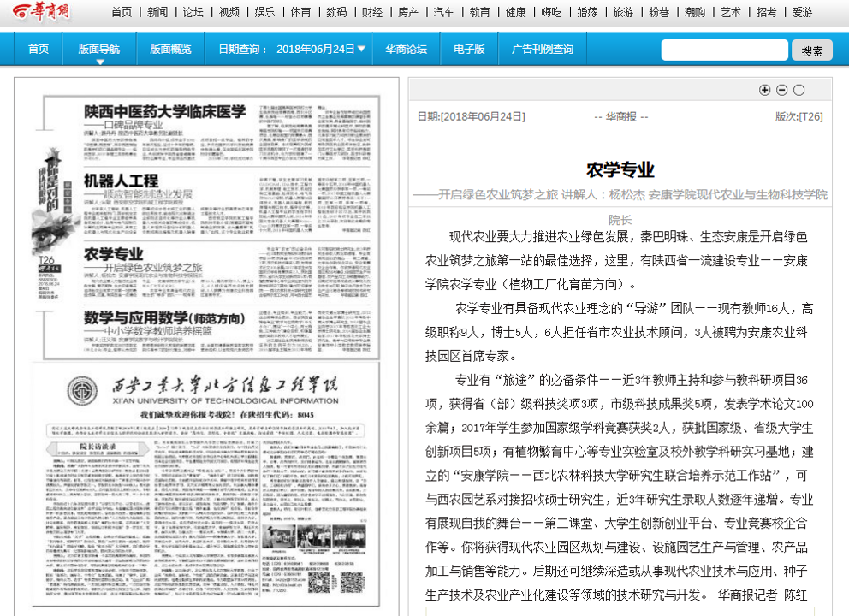Screen dimensions: 849x616
Task: Open 艺术 channel link
Action: point(730,12)
